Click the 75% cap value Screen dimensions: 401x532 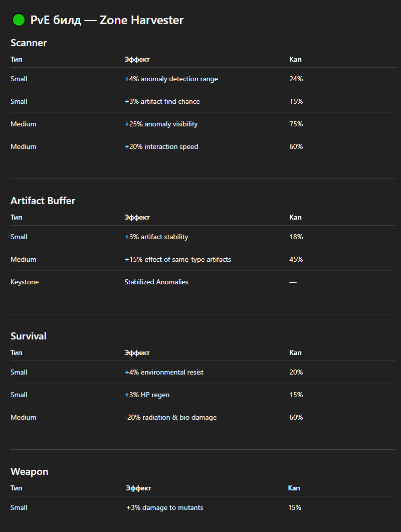click(x=296, y=124)
